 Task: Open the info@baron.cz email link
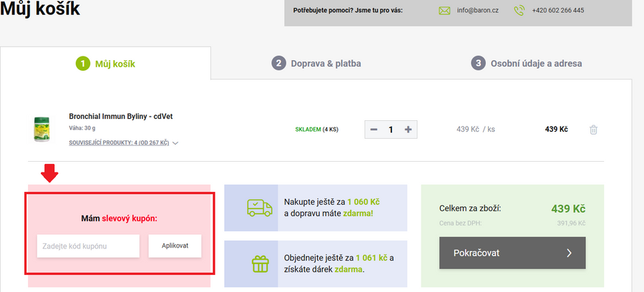[x=478, y=11]
